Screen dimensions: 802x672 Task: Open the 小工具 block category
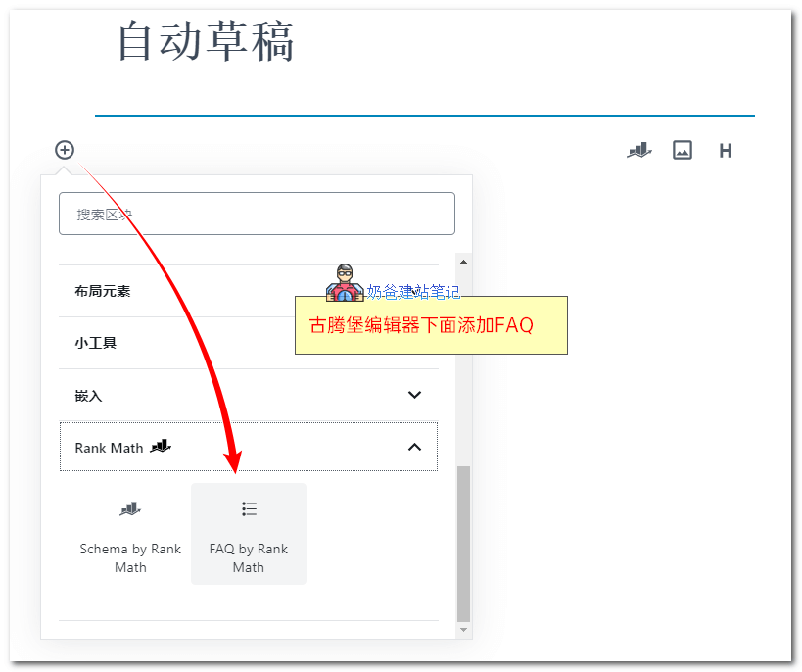click(x=96, y=343)
